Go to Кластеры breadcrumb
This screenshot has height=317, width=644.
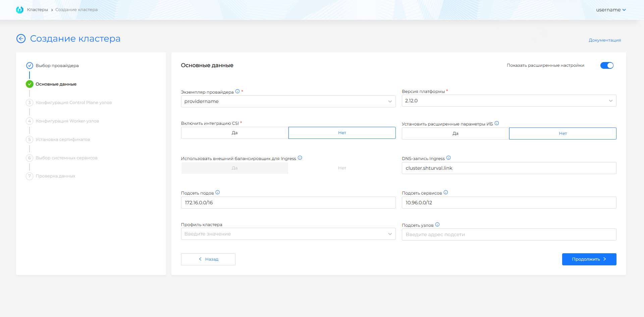(38, 10)
